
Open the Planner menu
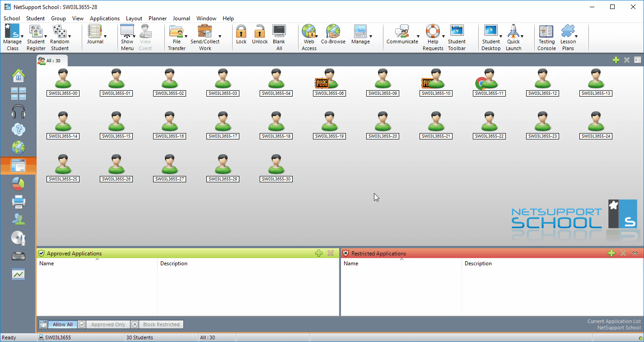point(157,18)
